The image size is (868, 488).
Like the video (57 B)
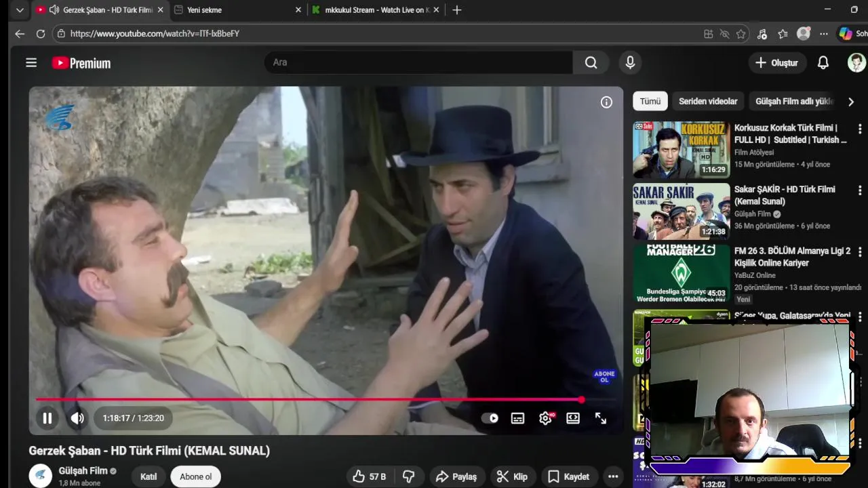pos(370,476)
